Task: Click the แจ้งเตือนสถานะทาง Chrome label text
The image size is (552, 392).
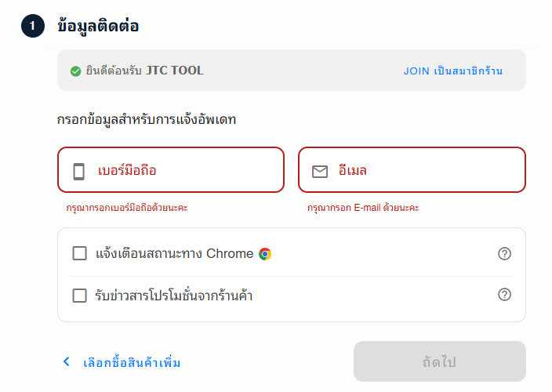Action: (175, 253)
